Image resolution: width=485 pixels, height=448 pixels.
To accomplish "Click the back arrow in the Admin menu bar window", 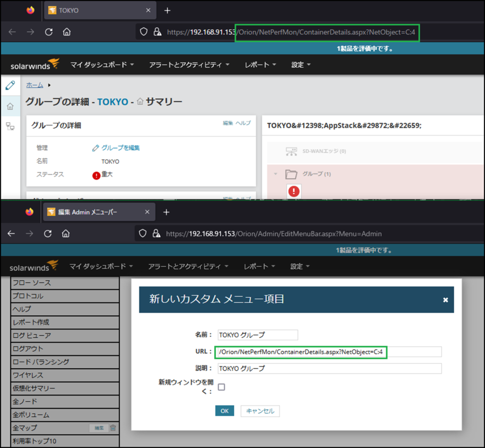I will [x=11, y=234].
